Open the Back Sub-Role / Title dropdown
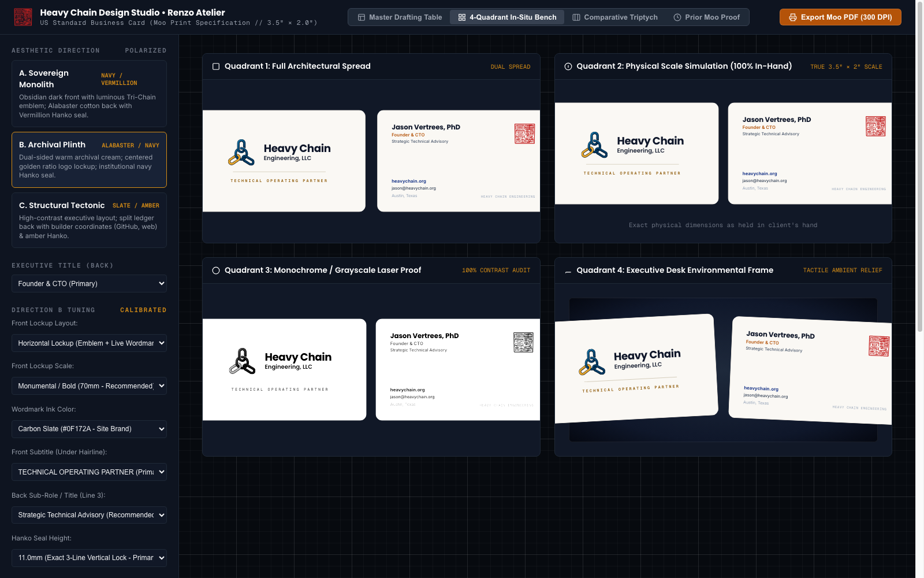The width and height of the screenshot is (924, 578). pyautogui.click(x=89, y=515)
